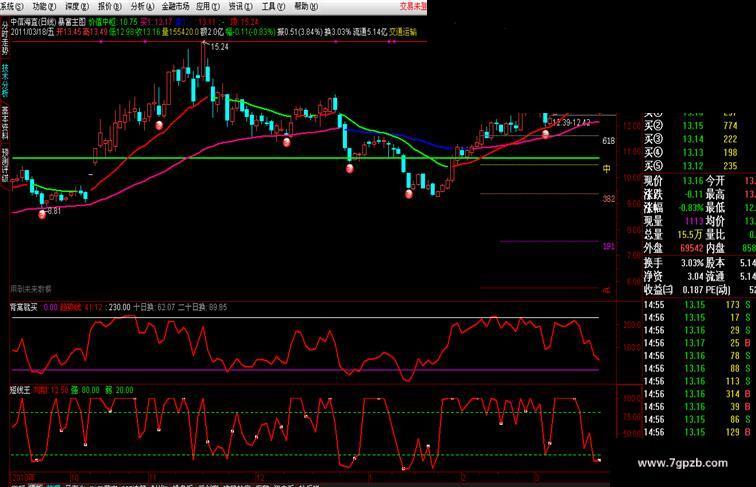Click the 换手 3.03% value
This screenshot has height=487, width=756.
click(692, 263)
